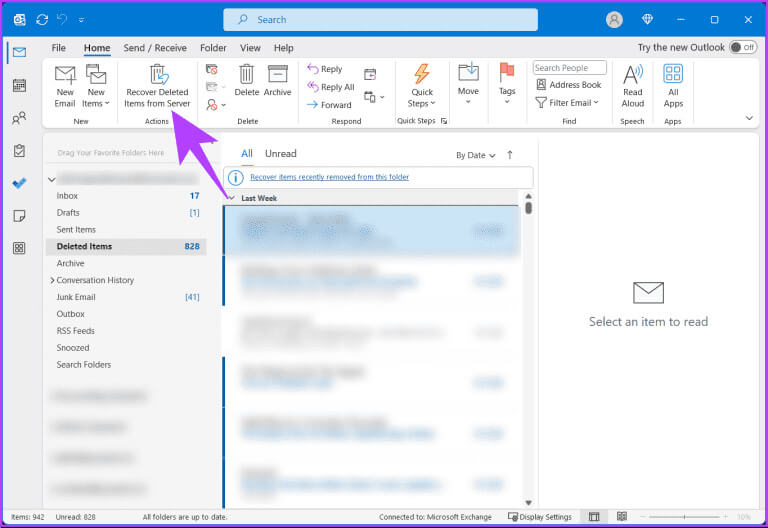The height and width of the screenshot is (528, 768).
Task: Open the Tasks clipboard icon
Action: 19,150
